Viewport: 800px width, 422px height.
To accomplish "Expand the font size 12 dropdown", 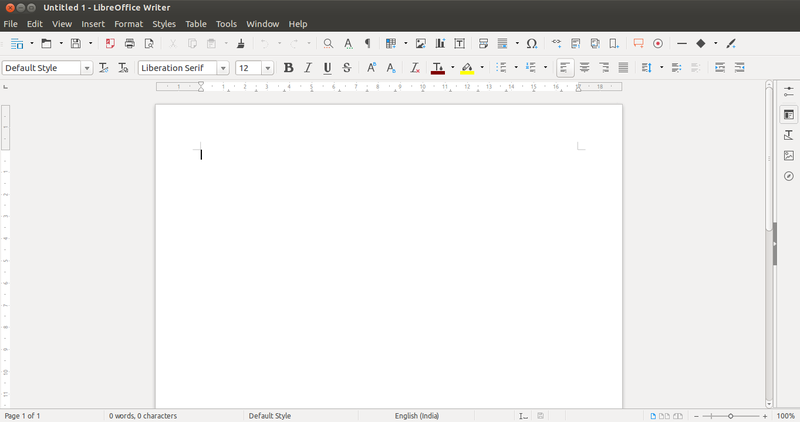I will [267, 68].
